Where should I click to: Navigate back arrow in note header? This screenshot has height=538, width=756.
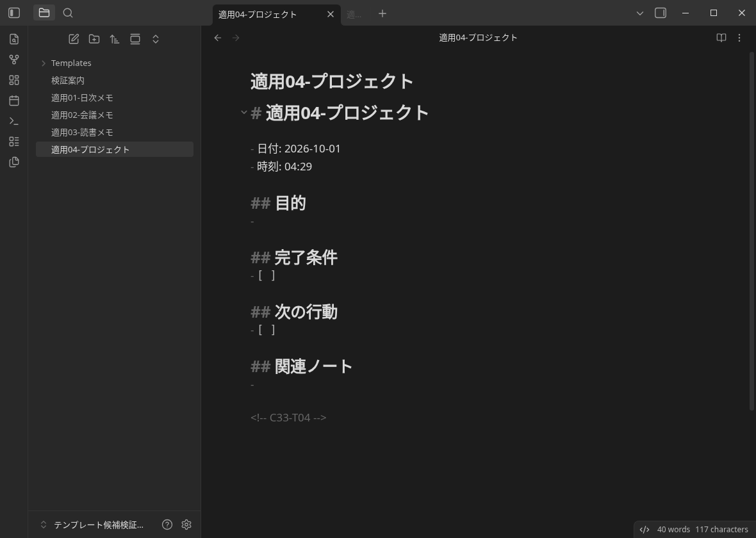[217, 38]
